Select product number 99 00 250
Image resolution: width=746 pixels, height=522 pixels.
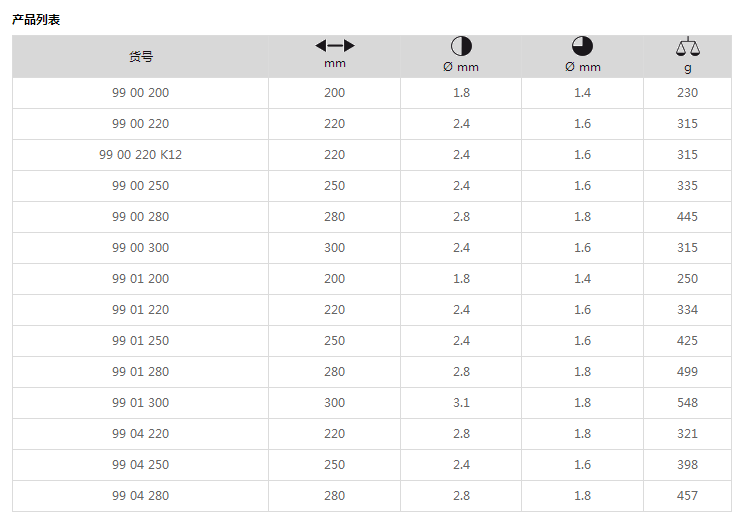(x=140, y=186)
